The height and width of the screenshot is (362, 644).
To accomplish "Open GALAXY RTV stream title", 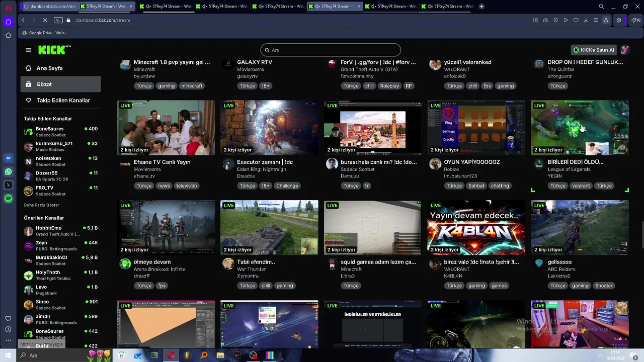I will point(255,62).
